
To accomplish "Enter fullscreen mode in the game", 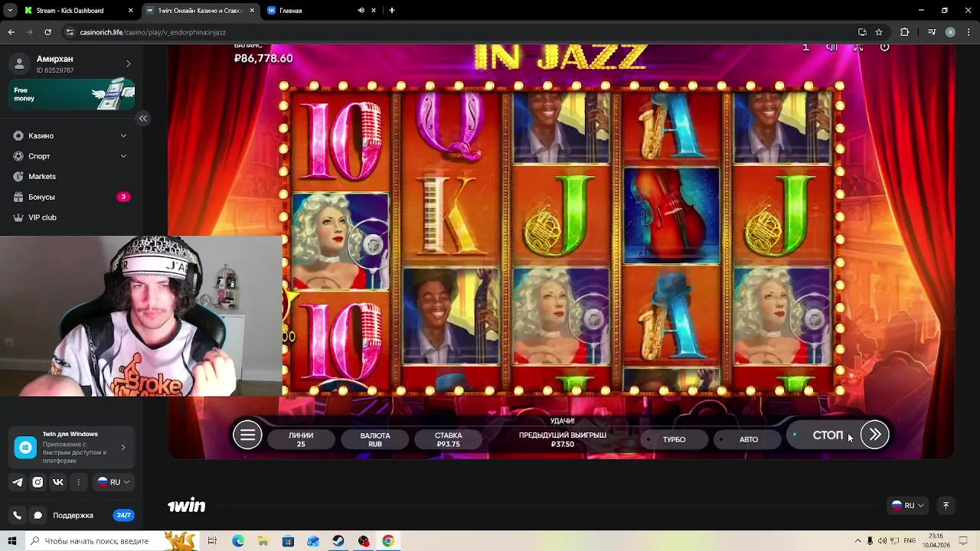I will [858, 47].
